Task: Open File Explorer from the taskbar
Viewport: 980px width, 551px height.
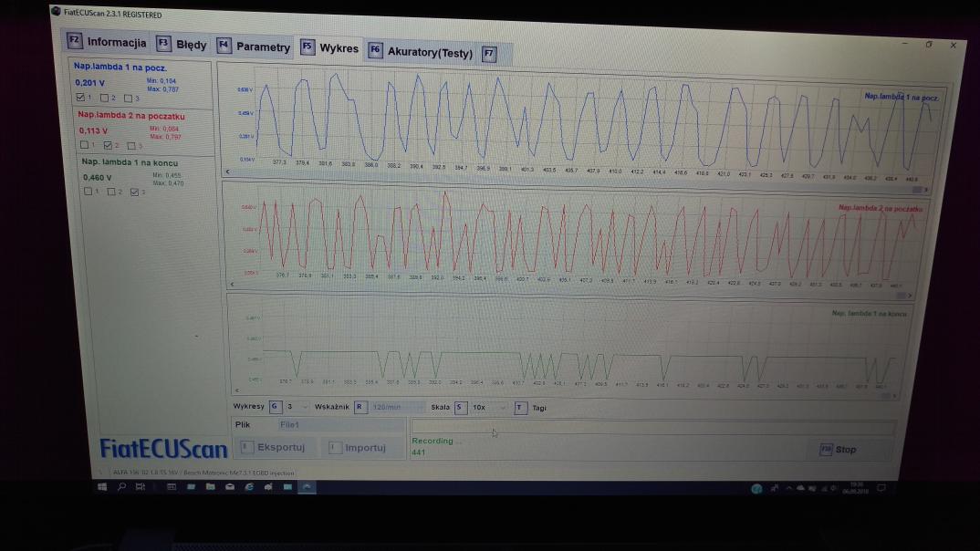Action: click(211, 486)
